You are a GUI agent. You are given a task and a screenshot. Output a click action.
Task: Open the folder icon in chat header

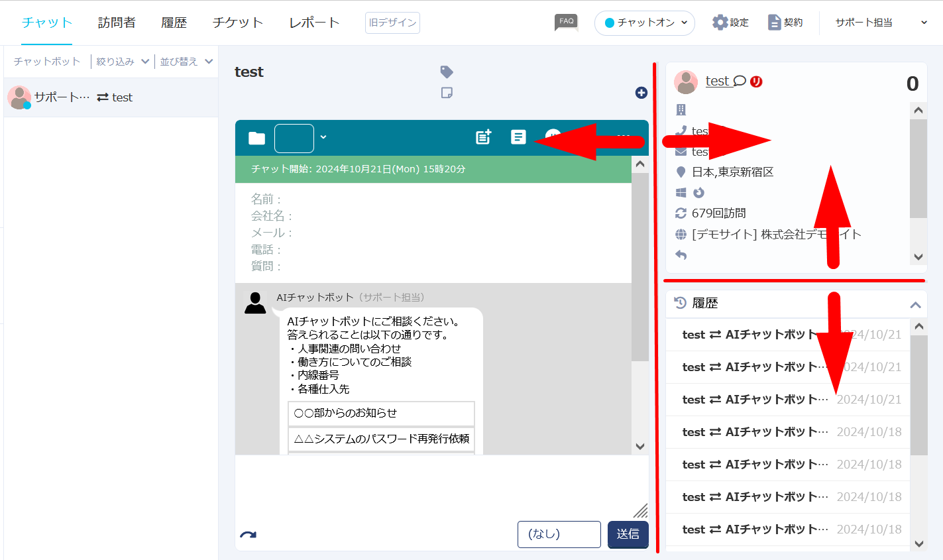256,138
